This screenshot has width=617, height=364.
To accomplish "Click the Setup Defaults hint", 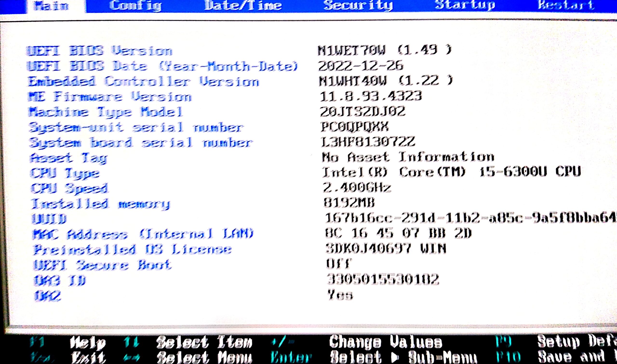I will pyautogui.click(x=577, y=341).
